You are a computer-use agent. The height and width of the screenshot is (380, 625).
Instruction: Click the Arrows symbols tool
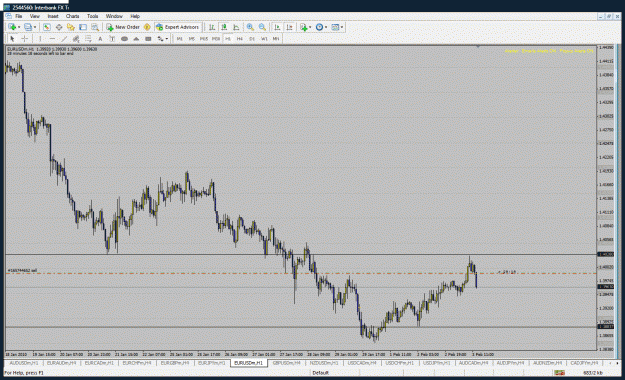pyautogui.click(x=160, y=39)
